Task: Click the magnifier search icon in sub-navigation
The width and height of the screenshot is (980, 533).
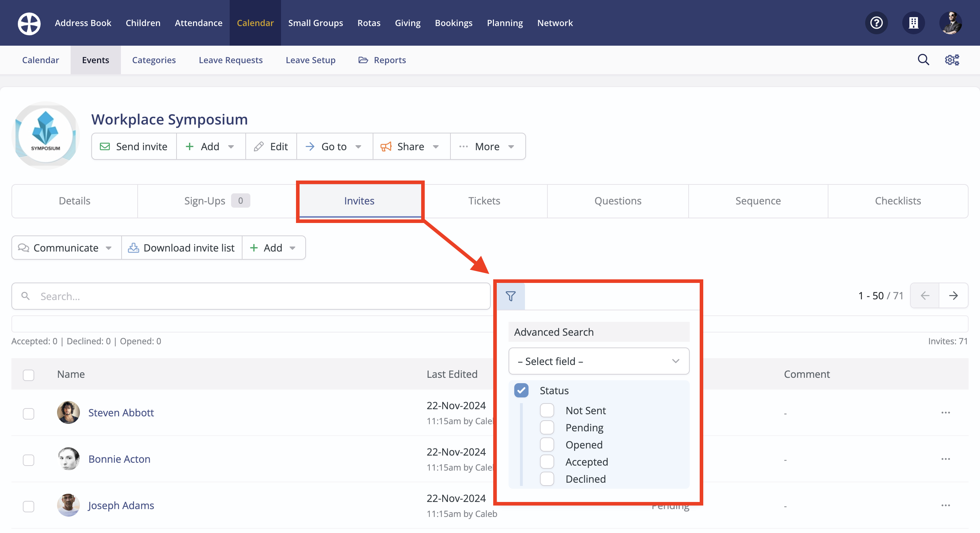Action: pos(923,60)
